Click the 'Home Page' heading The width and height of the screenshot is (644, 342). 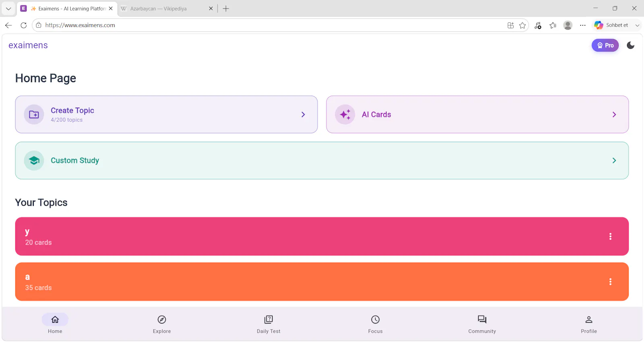coord(45,78)
